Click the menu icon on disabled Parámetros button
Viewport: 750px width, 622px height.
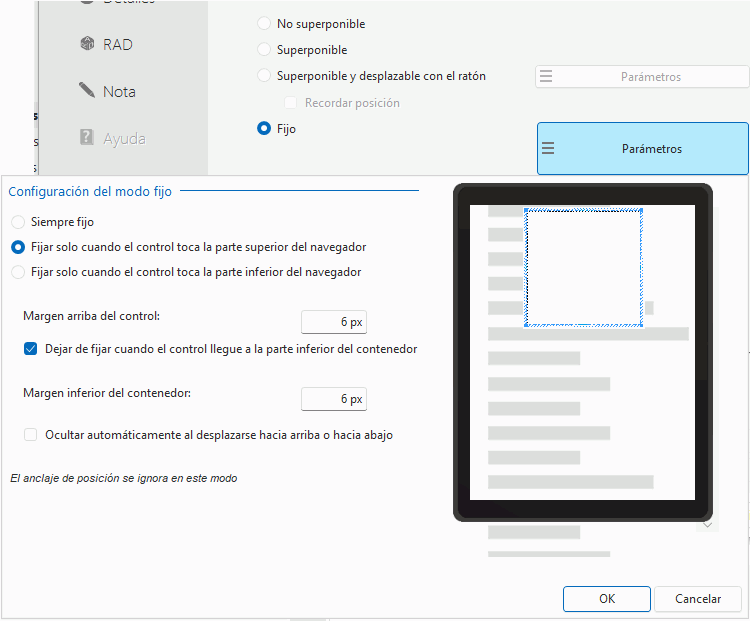[x=546, y=76]
